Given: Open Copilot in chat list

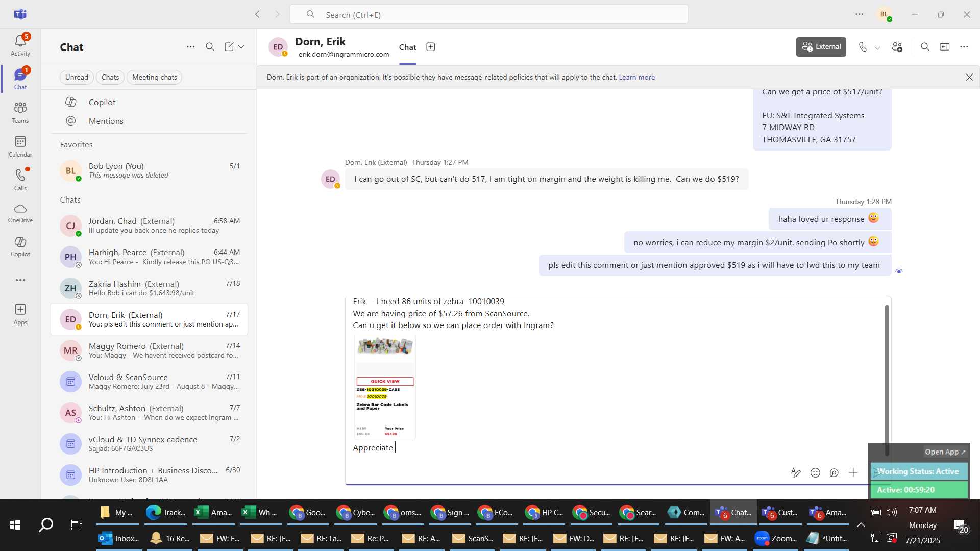Looking at the screenshot, I should pos(149,102).
